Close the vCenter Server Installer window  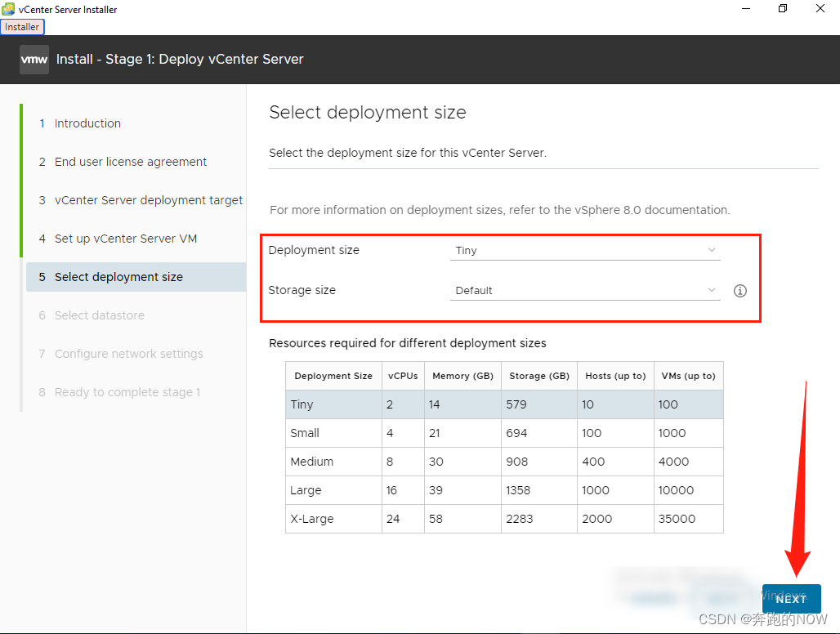820,8
